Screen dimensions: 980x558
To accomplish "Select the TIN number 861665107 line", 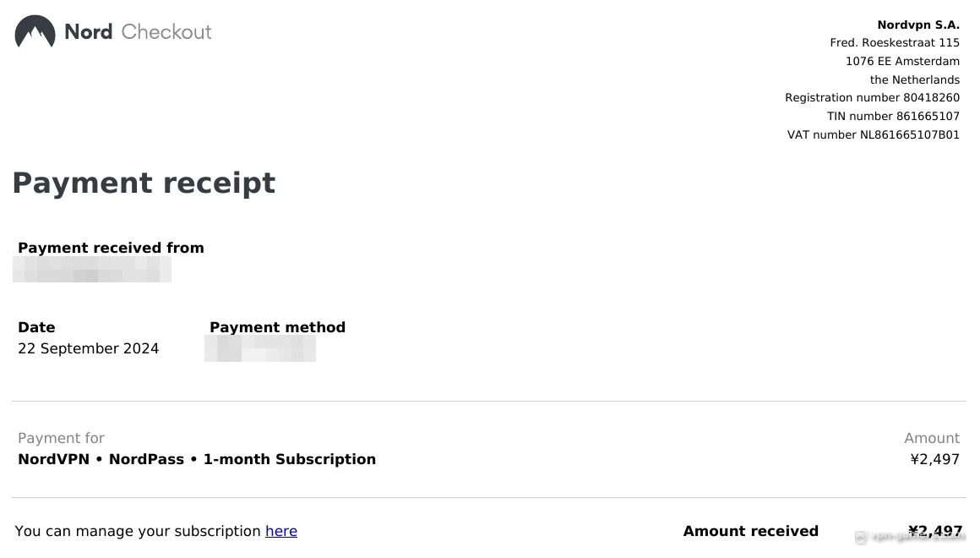I will pos(893,117).
